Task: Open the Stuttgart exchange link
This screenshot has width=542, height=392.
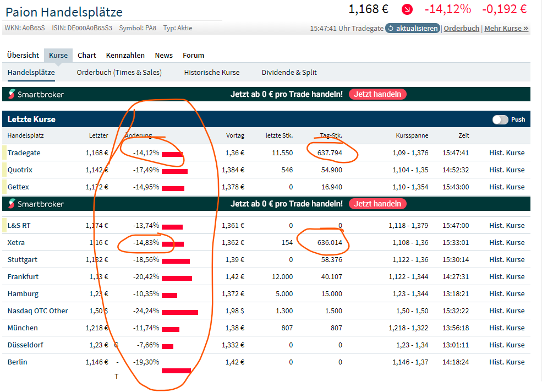Action: point(23,259)
